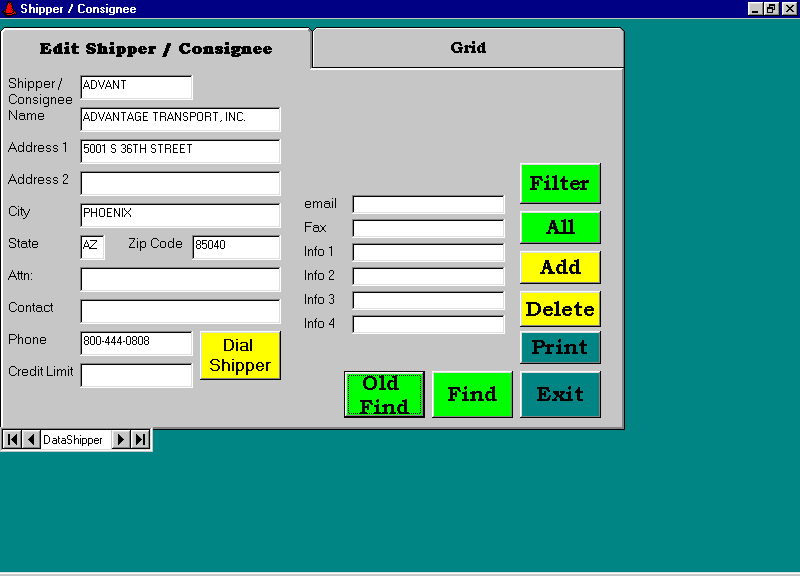The image size is (800, 576).
Task: Switch to the Grid tab
Action: tap(468, 48)
